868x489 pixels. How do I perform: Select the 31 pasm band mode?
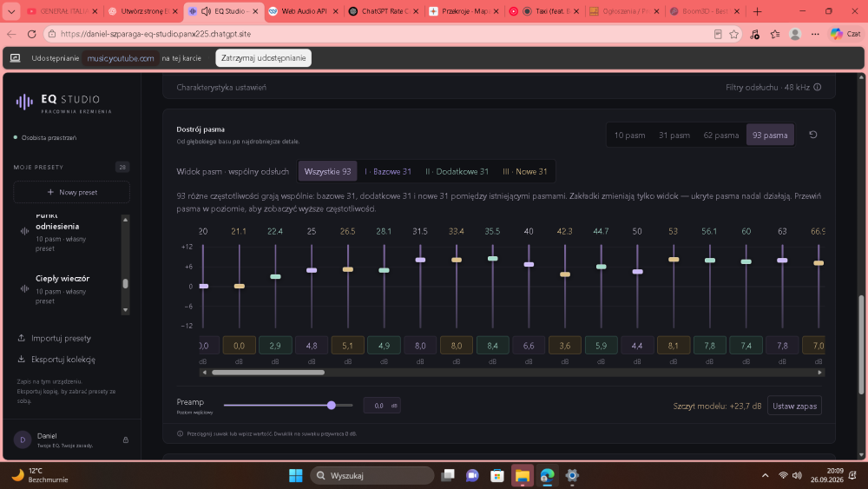tap(674, 135)
